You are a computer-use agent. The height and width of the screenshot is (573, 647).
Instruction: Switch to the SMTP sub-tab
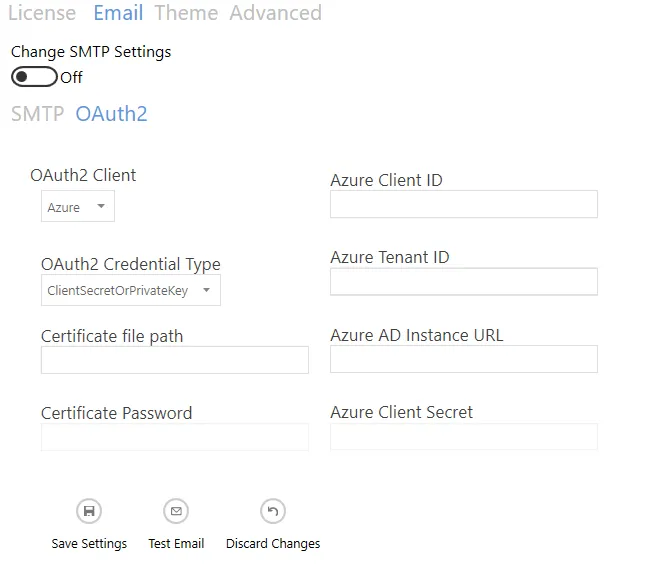point(38,114)
